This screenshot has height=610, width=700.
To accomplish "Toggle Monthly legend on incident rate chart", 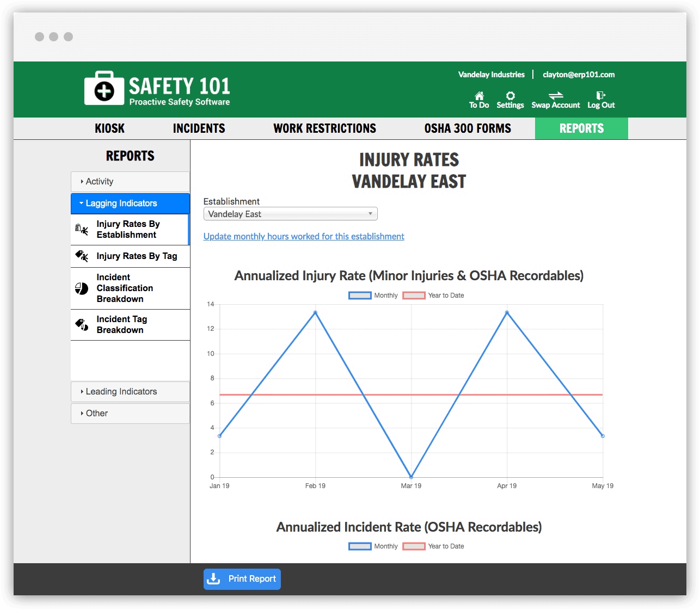I will [360, 546].
